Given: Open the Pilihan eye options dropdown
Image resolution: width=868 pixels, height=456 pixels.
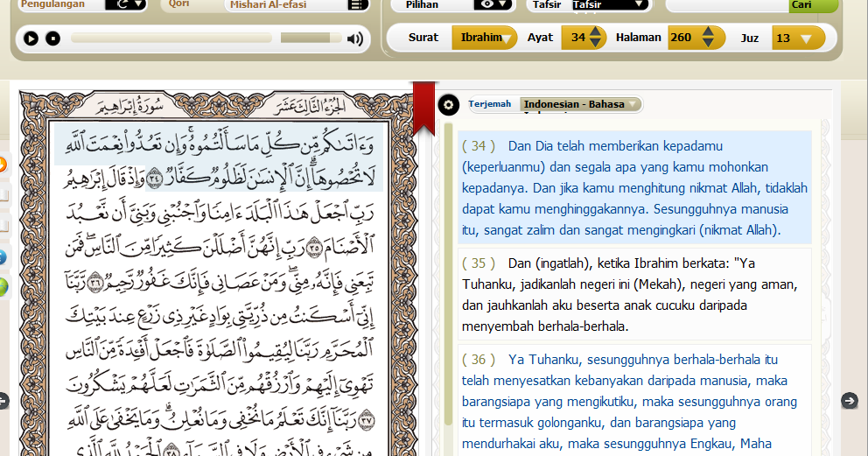Looking at the screenshot, I should (x=492, y=4).
